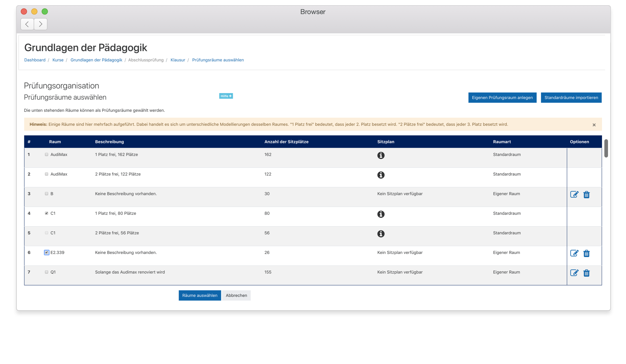Select the Q1 room checkbox
The height and width of the screenshot is (364, 626).
point(46,272)
